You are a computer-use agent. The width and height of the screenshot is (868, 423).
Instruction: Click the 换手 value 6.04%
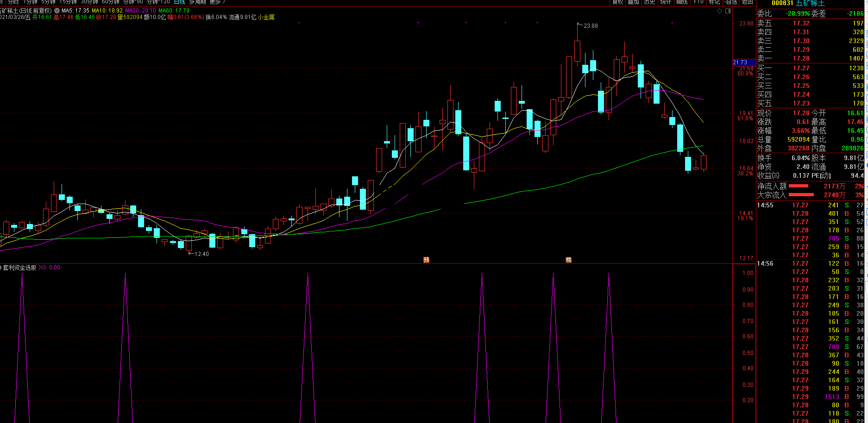800,158
